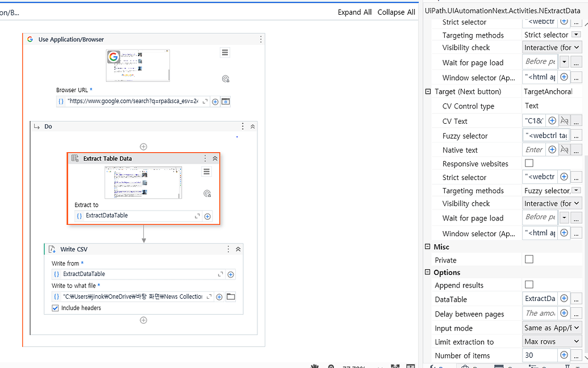Image resolution: width=588 pixels, height=368 pixels.
Task: Select the pan hand tool in the status bar
Action: pos(314,366)
